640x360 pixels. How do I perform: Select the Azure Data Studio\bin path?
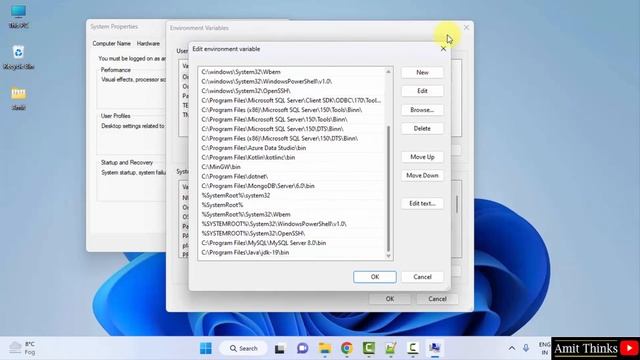tap(291, 148)
